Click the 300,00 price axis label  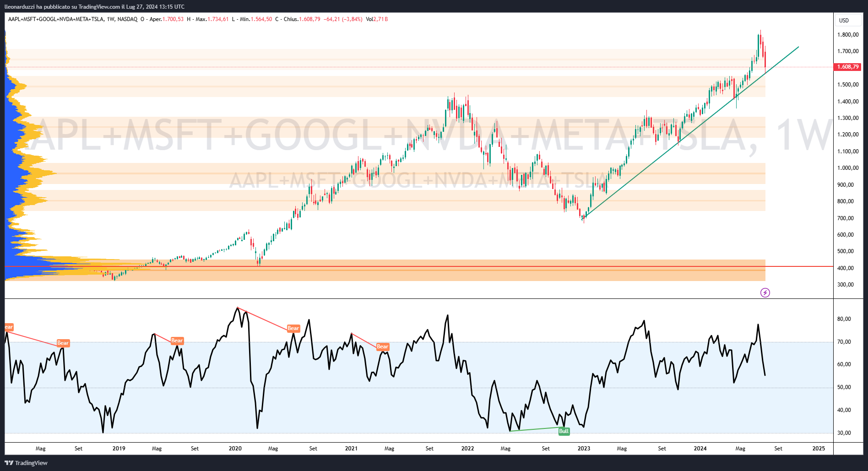point(845,285)
